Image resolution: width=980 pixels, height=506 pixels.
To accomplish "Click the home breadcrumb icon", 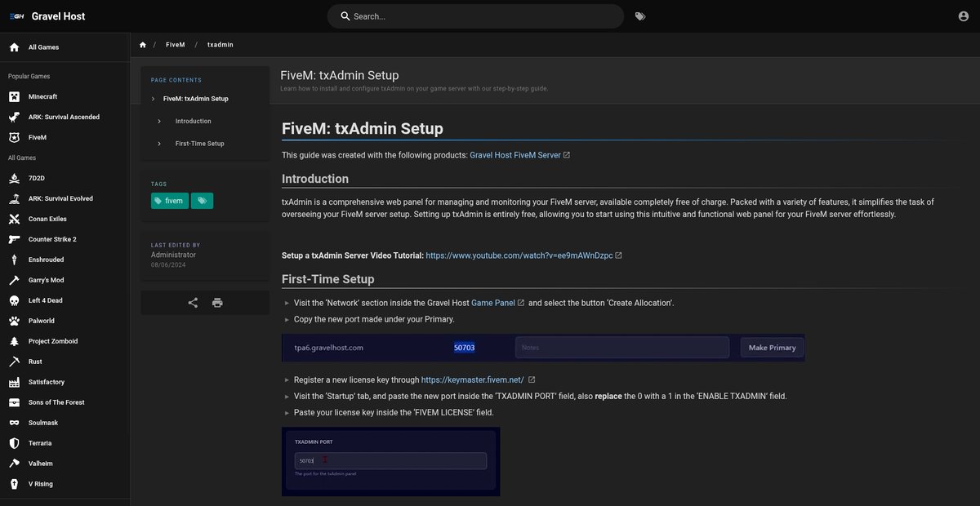I will pos(143,44).
